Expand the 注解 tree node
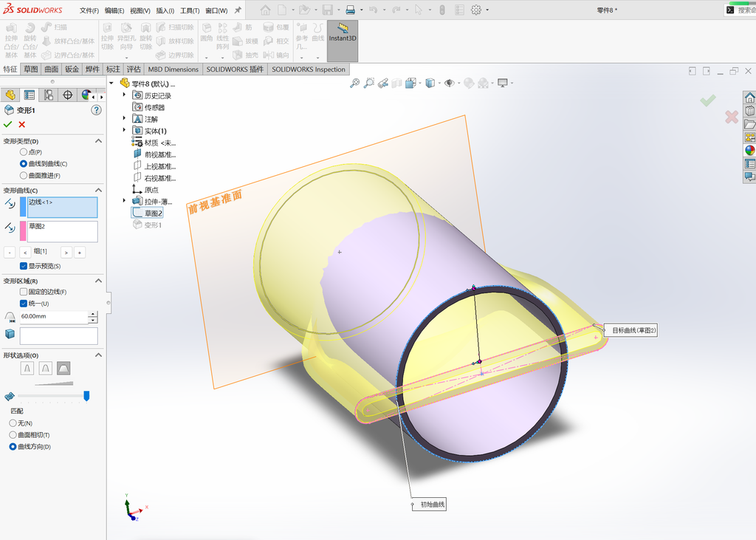The width and height of the screenshot is (756, 540). [124, 118]
